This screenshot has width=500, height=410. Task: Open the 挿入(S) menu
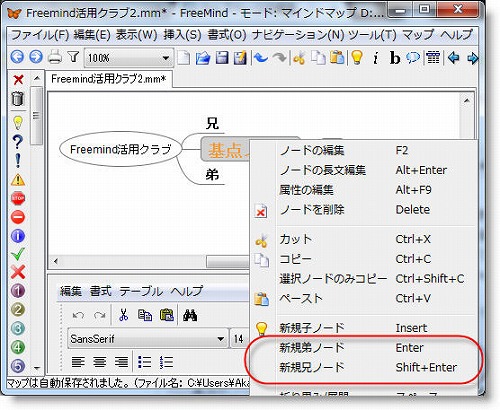(x=182, y=35)
